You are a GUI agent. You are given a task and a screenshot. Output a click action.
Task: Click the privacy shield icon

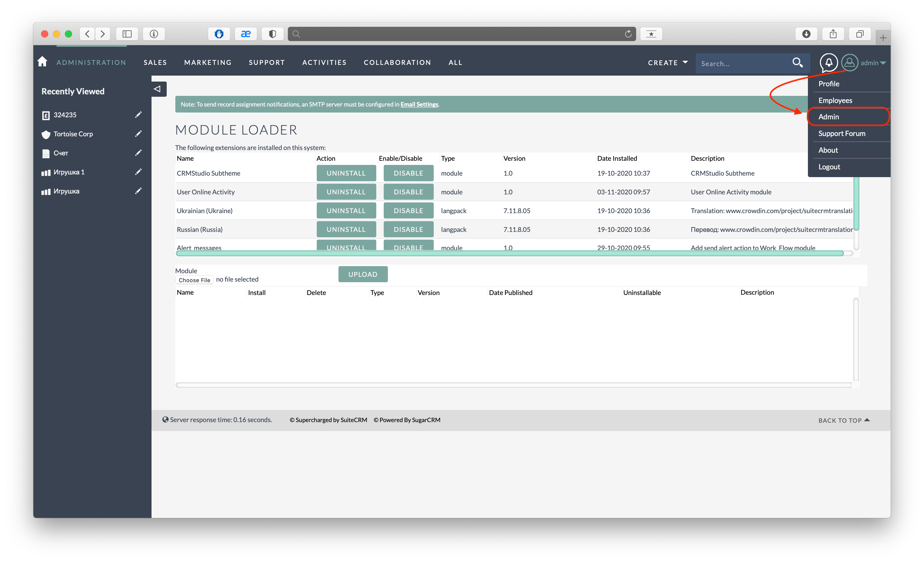pyautogui.click(x=273, y=34)
